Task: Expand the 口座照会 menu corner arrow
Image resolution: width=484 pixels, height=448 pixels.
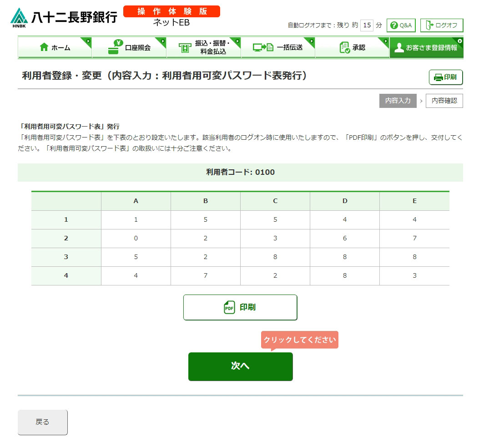Action: [x=163, y=41]
